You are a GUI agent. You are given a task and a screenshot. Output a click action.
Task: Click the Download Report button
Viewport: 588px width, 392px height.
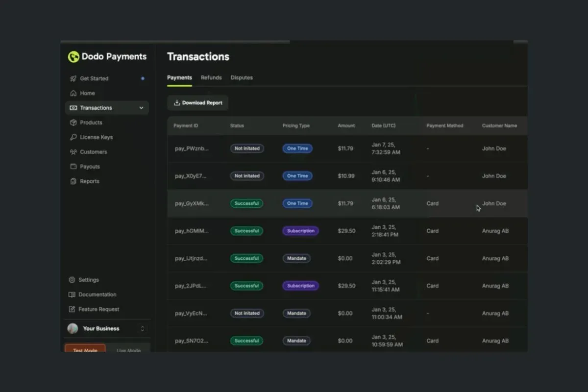click(x=198, y=103)
